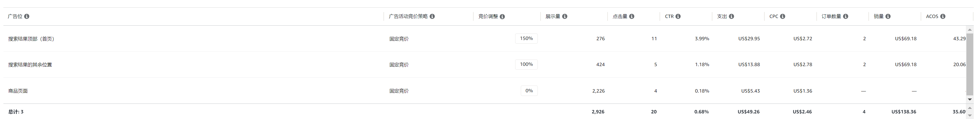
Task: Click info icon next to 广告位 header
Action: (27, 16)
